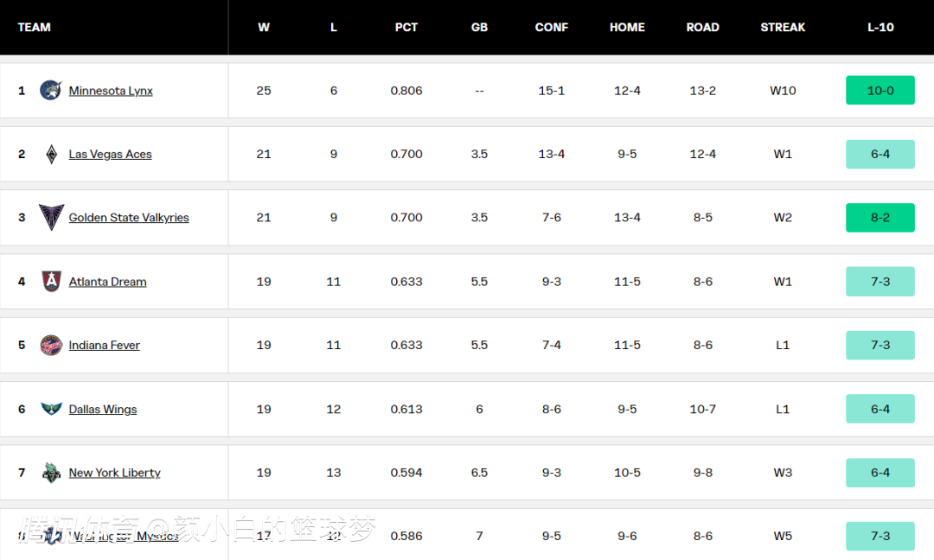Viewport: 934px width, 560px height.
Task: Click the New York Liberty logo
Action: tap(51, 473)
